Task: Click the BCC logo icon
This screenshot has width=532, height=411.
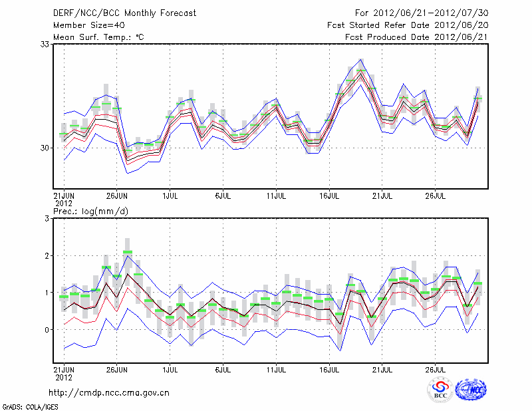Action: point(440,390)
